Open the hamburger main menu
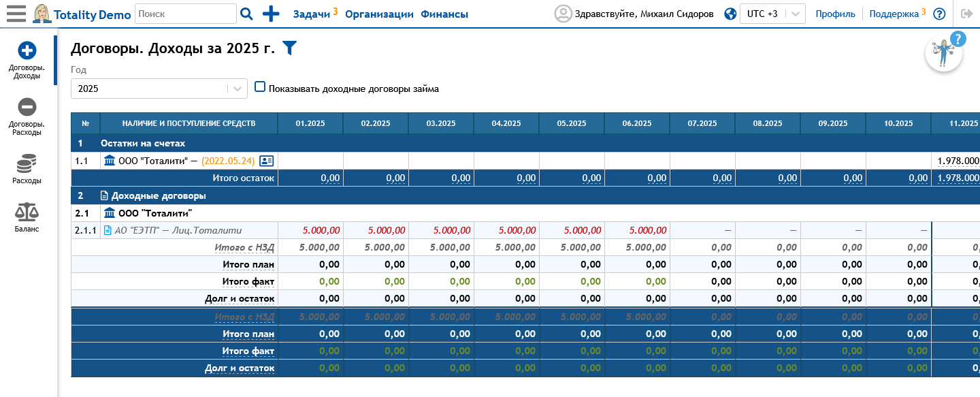The height and width of the screenshot is (397, 980). pos(16,14)
